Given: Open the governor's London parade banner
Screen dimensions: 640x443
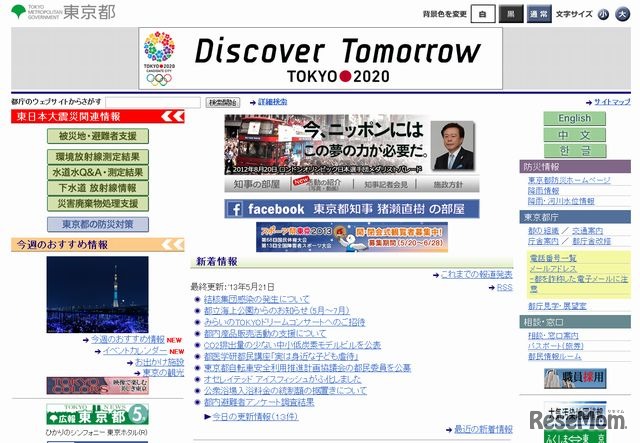Looking at the screenshot, I should pyautogui.click(x=351, y=145).
